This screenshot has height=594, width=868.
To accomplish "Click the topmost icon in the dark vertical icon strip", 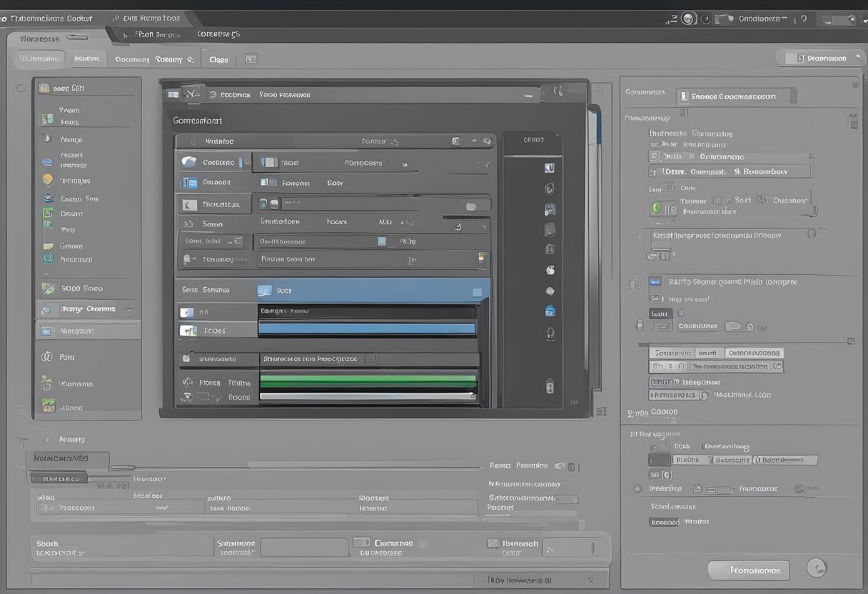I will tap(549, 168).
